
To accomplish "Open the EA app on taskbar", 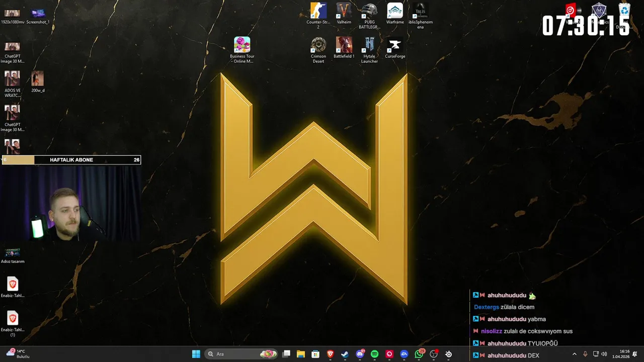I will point(404,354).
